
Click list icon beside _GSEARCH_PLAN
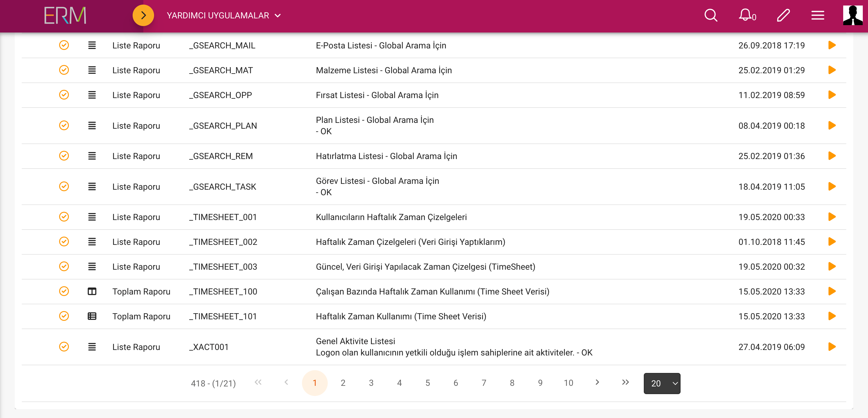(x=92, y=126)
